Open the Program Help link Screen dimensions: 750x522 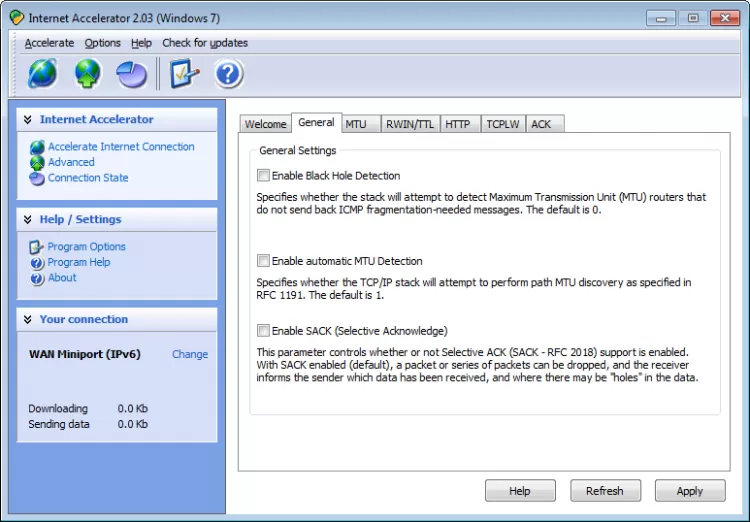79,262
